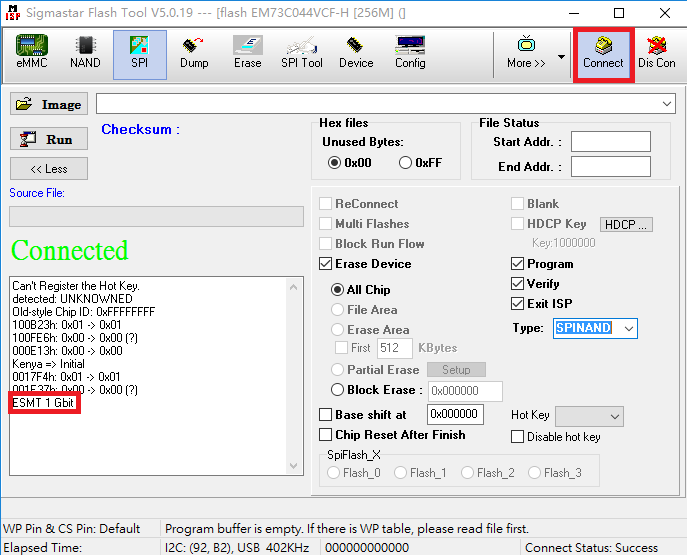Click 'WP Pin & CS Pin: Default' status
The image size is (687, 555).
[71, 529]
